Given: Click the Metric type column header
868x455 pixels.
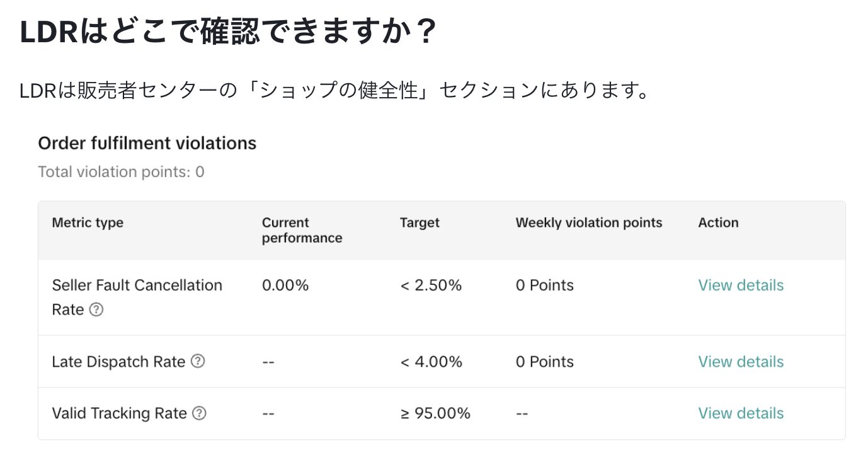Looking at the screenshot, I should (x=88, y=222).
